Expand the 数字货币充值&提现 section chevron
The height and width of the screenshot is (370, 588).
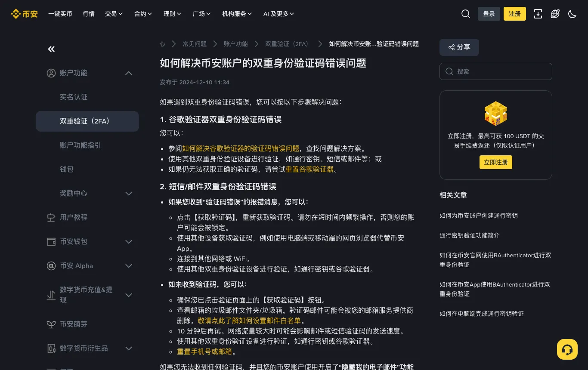129,295
